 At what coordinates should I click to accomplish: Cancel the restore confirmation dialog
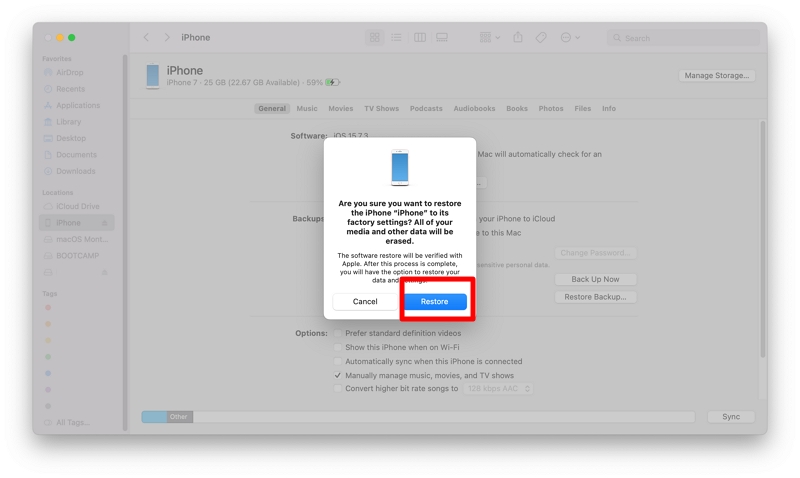click(x=365, y=301)
